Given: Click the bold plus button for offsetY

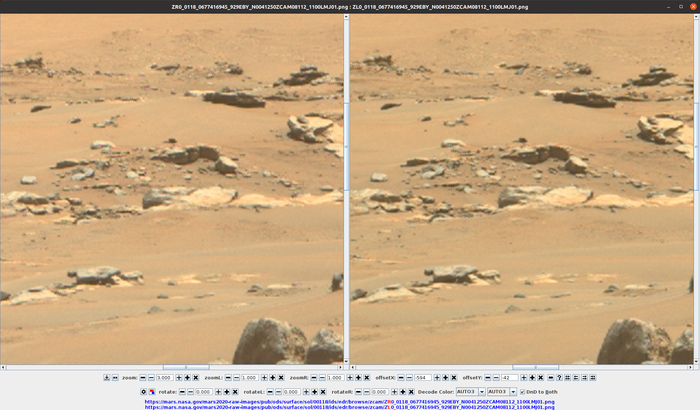Looking at the screenshot, I should click(x=532, y=378).
